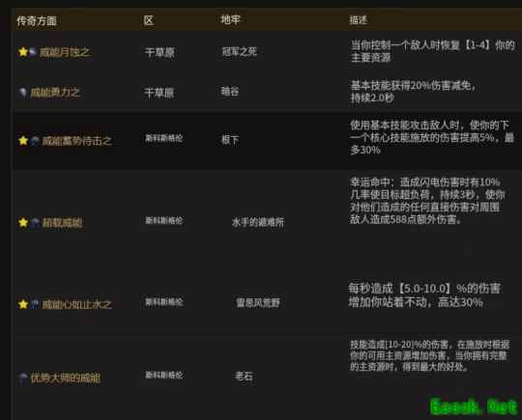Sort by the 区 column header
This screenshot has height=420, width=522.
tap(149, 20)
